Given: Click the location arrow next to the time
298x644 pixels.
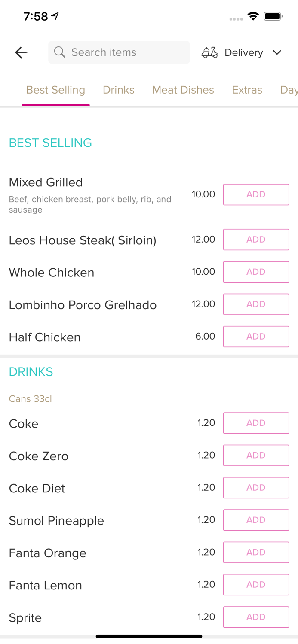Looking at the screenshot, I should (x=55, y=15).
